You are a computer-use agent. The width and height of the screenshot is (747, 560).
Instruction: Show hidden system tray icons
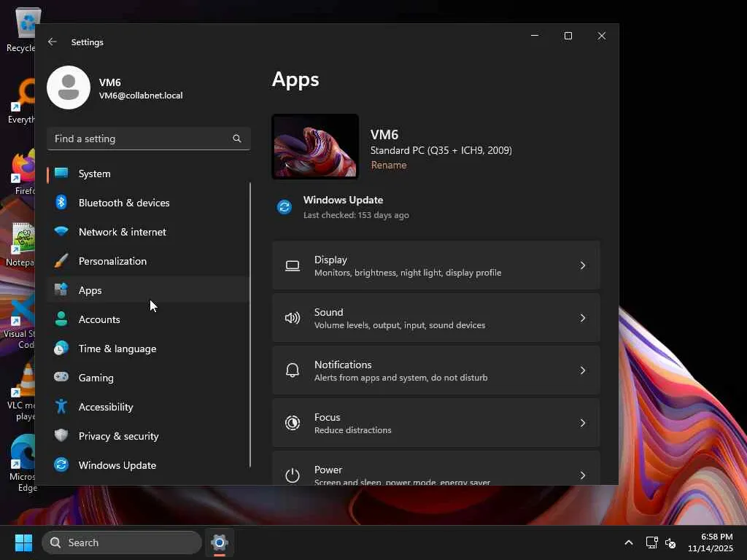pyautogui.click(x=628, y=542)
